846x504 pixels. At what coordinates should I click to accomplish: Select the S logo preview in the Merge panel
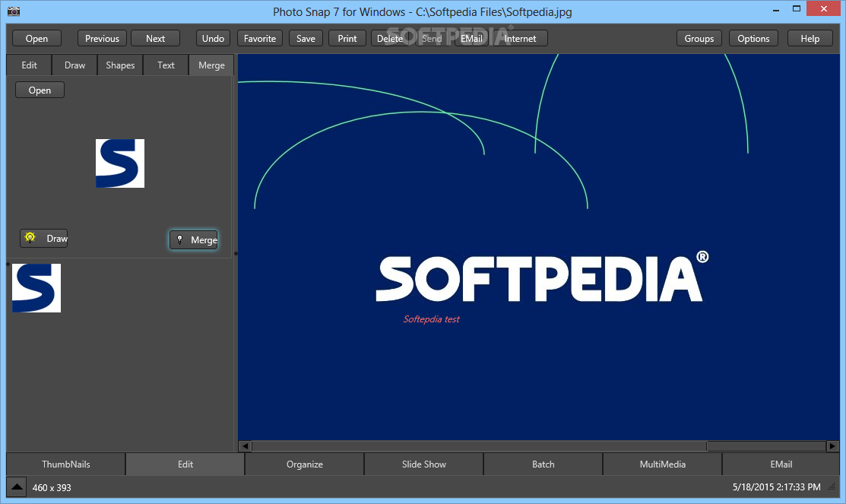pyautogui.click(x=120, y=163)
